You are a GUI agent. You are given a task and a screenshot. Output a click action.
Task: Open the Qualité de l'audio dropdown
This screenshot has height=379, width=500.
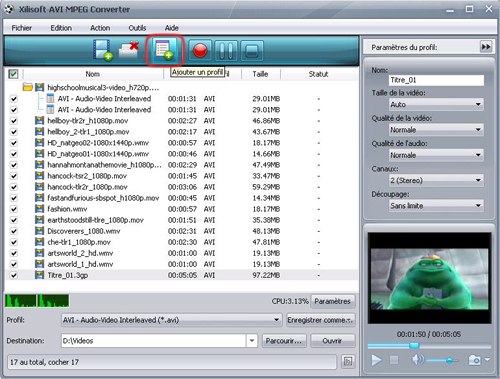pos(436,155)
